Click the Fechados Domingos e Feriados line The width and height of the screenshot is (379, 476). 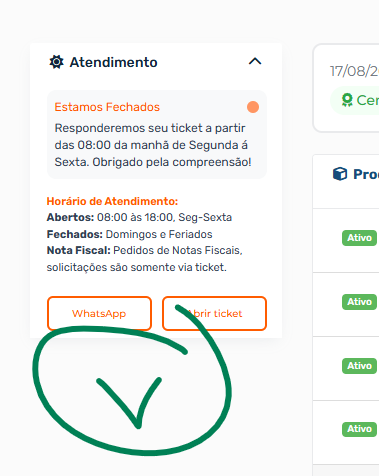[x=129, y=234]
